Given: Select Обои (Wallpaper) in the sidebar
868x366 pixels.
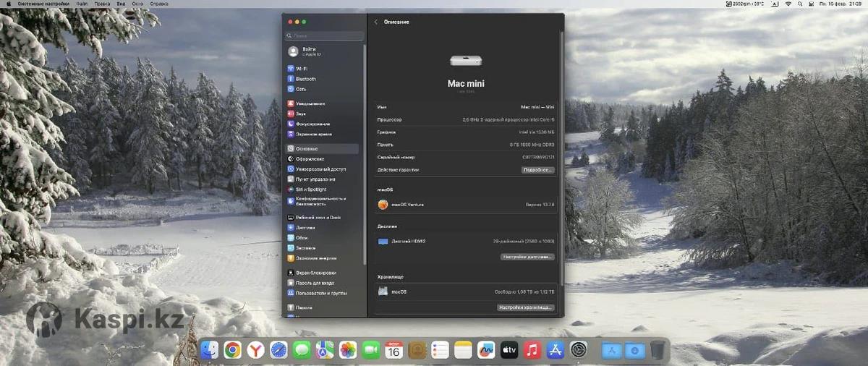Looking at the screenshot, I should point(302,237).
